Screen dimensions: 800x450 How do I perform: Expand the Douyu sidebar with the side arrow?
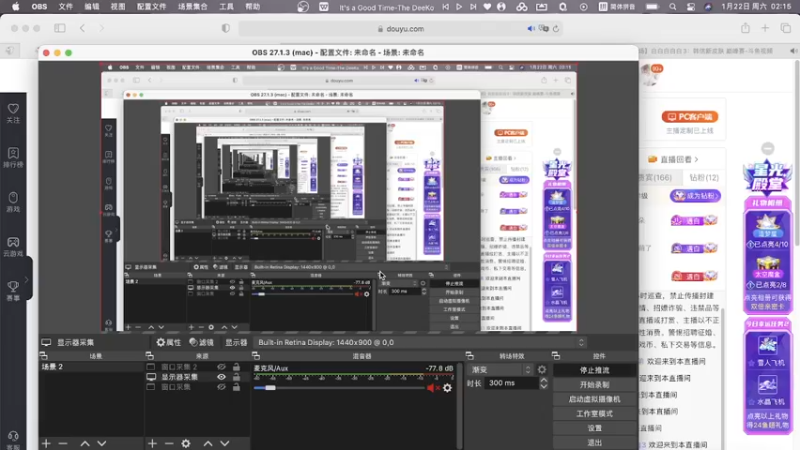tap(27, 280)
